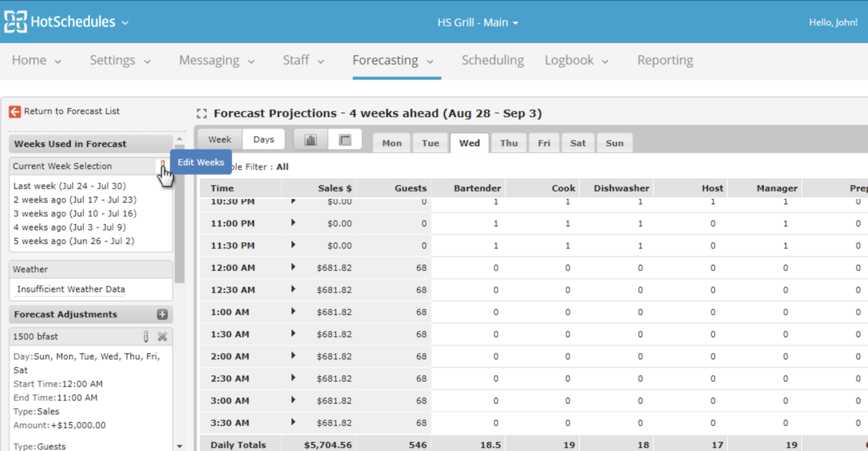This screenshot has width=868, height=451.
Task: Click the Host column header
Action: 712,188
